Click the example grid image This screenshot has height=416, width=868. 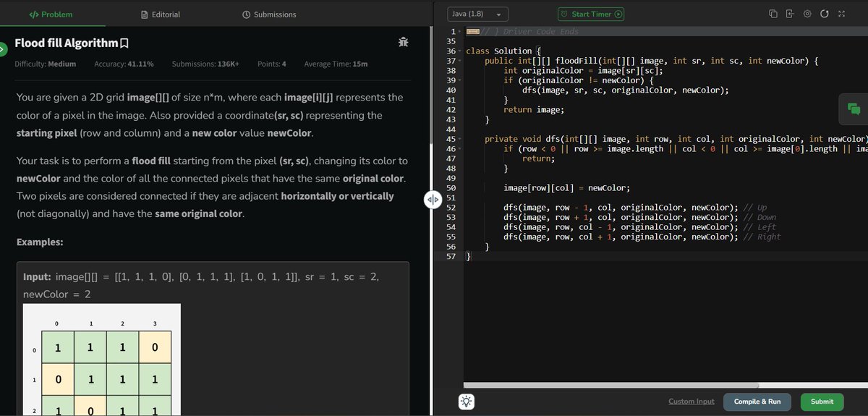coord(102,360)
